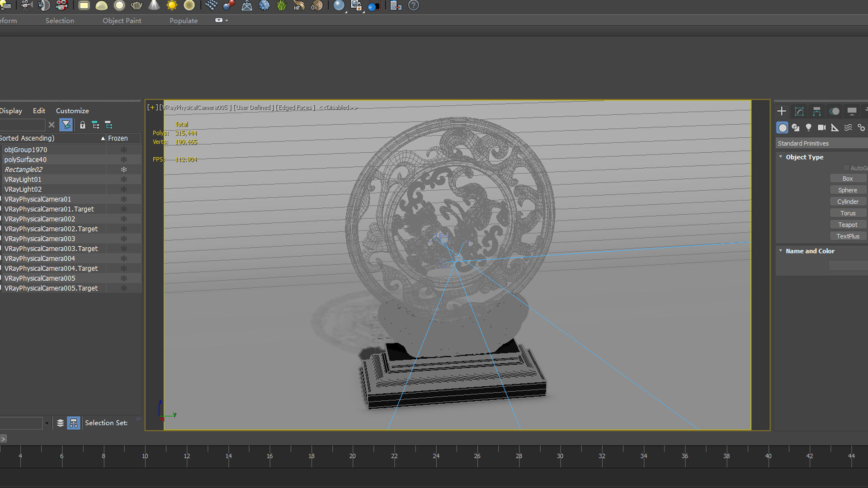Click the V-Ray sun light icon
This screenshot has width=868, height=488.
pyautogui.click(x=172, y=5)
